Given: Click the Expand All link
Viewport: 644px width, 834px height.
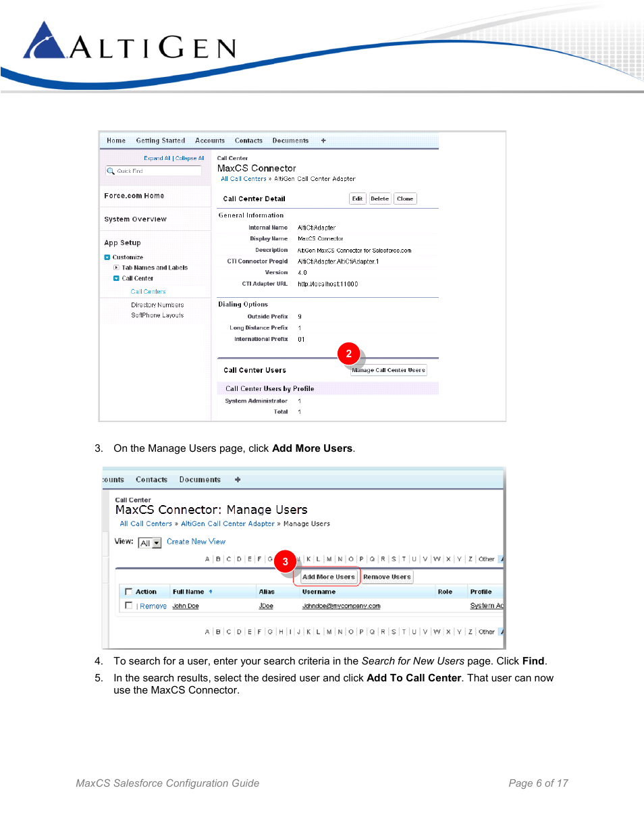Looking at the screenshot, I should (x=157, y=158).
